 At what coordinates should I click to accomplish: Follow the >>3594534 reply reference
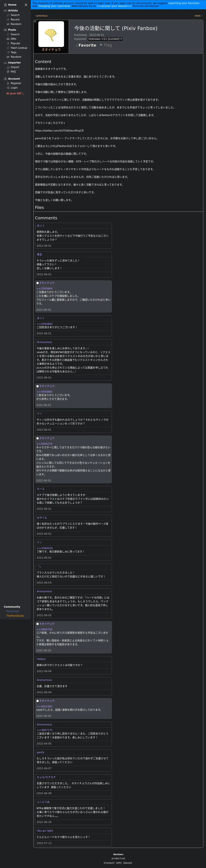45,548
